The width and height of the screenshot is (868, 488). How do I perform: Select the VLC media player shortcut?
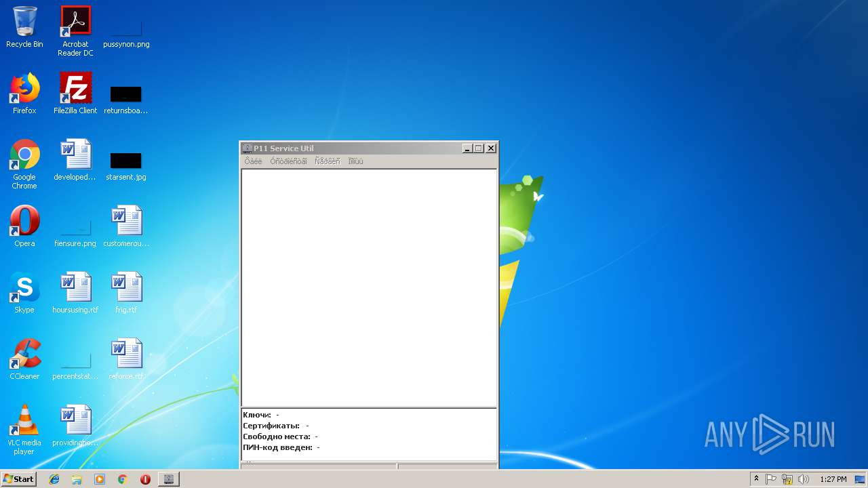24,430
